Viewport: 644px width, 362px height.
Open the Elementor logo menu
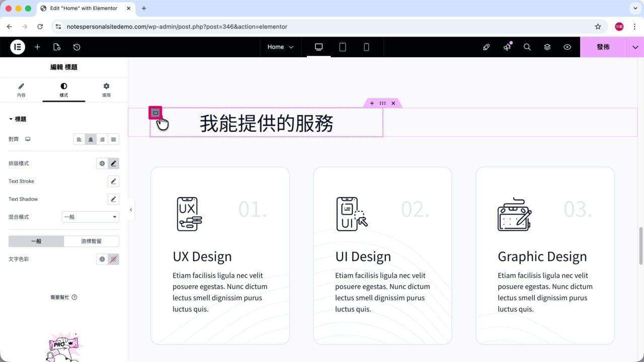click(18, 47)
